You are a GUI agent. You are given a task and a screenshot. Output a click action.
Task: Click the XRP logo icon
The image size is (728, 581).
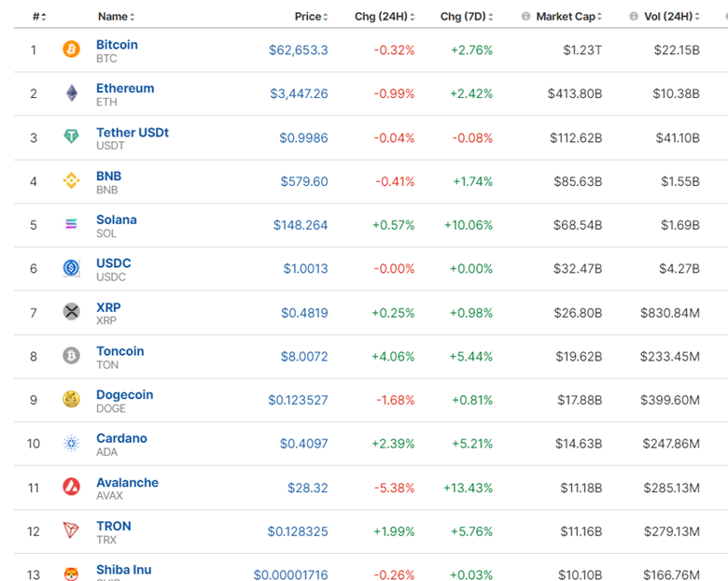[x=71, y=311]
